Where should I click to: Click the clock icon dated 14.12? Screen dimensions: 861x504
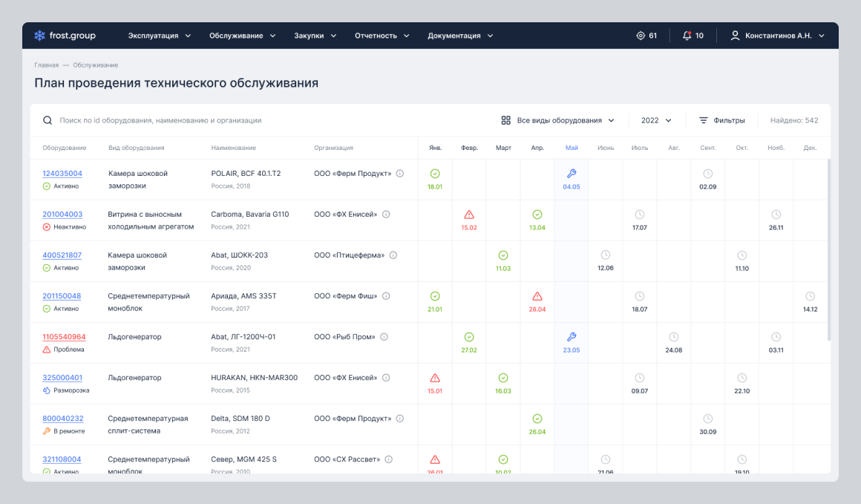click(x=810, y=296)
